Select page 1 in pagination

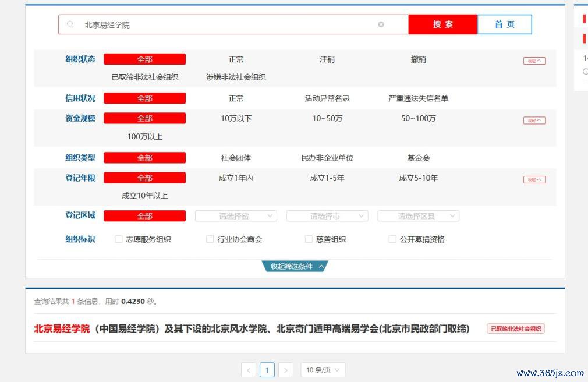267,370
